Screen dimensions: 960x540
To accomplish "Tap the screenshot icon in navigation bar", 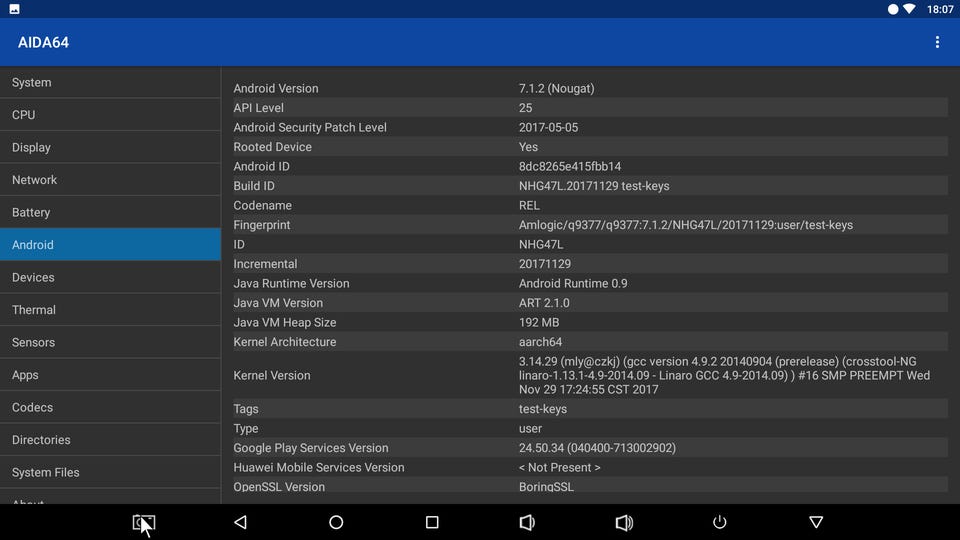I will pos(144,522).
